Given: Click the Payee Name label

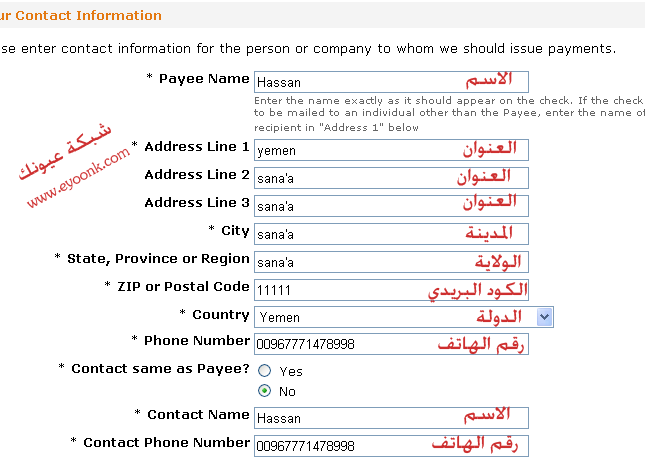Looking at the screenshot, I should (204, 79).
